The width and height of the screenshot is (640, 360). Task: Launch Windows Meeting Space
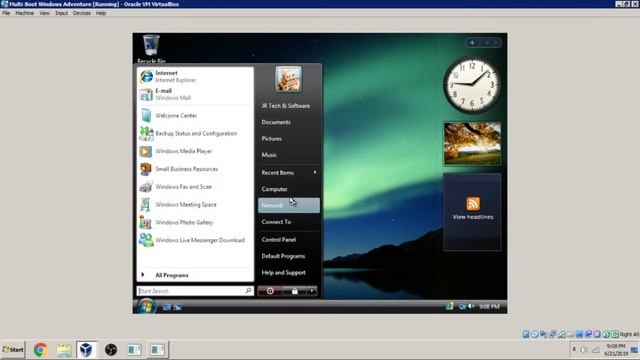pyautogui.click(x=195, y=204)
